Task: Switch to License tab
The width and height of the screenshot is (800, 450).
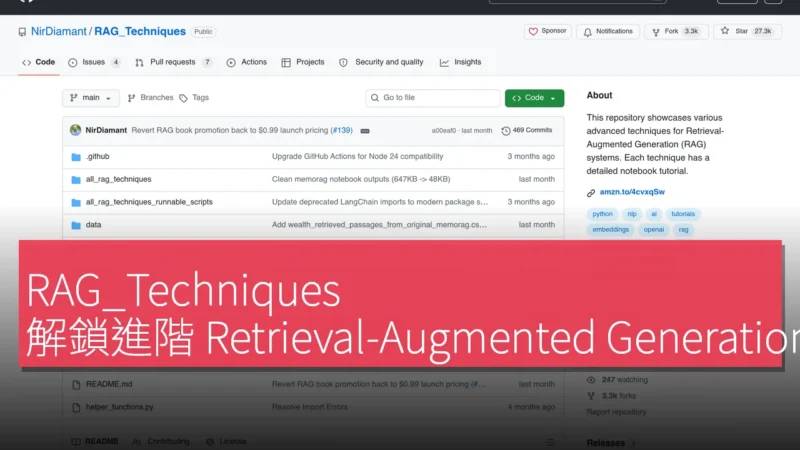Action: [227, 441]
